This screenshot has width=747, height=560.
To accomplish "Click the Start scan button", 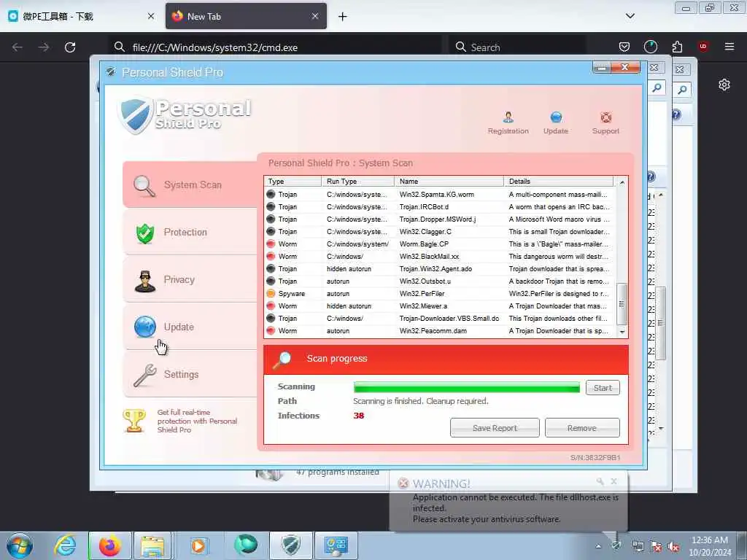I will click(603, 388).
